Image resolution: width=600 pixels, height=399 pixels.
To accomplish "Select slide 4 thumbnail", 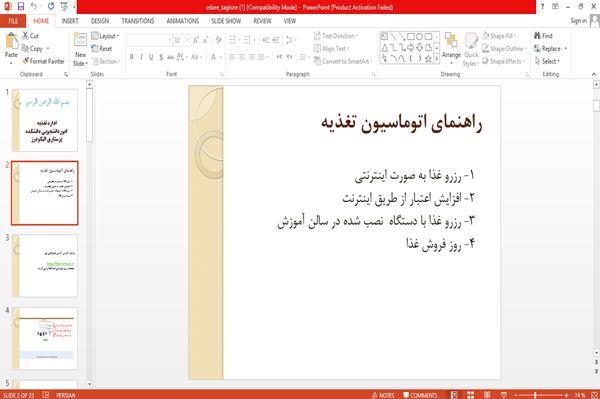I will pos(44,338).
